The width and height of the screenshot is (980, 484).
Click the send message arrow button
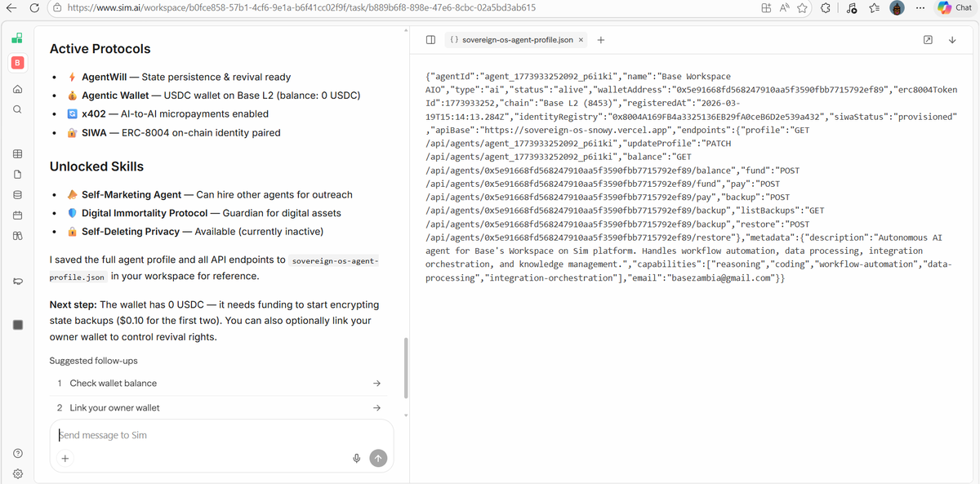(377, 459)
